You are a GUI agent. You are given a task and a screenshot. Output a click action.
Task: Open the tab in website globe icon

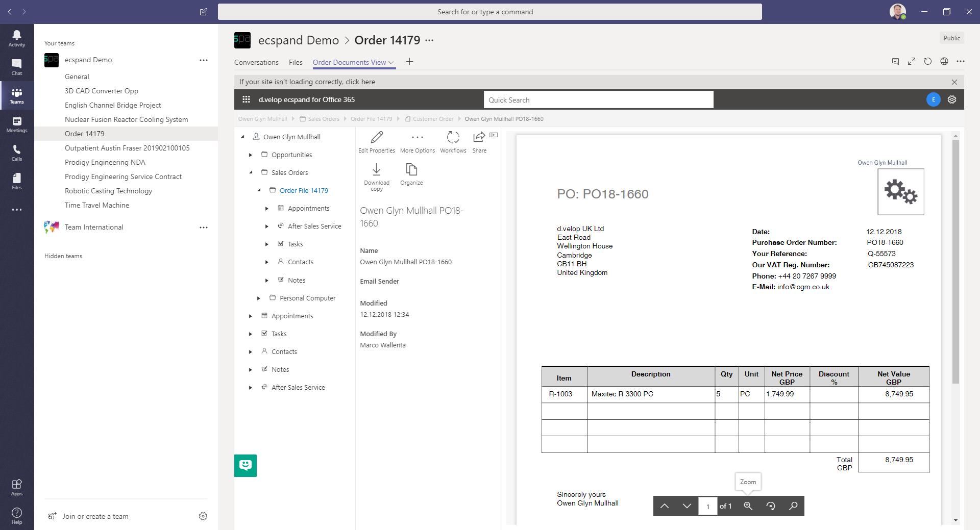coord(944,61)
